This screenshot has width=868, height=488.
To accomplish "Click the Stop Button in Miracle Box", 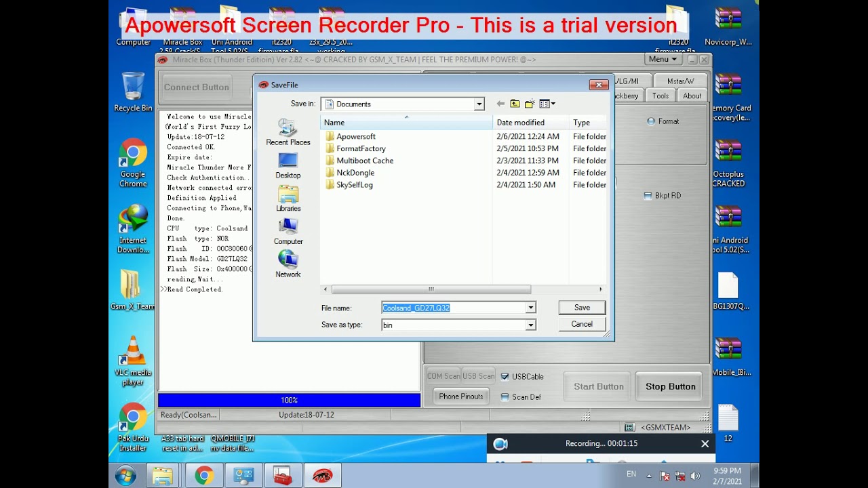I will coord(670,386).
